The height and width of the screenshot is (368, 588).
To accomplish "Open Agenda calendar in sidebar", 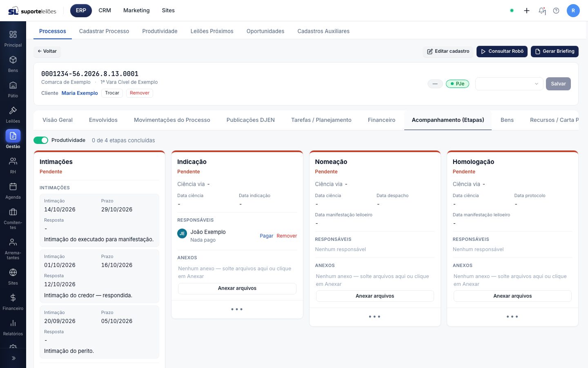I will tap(13, 191).
